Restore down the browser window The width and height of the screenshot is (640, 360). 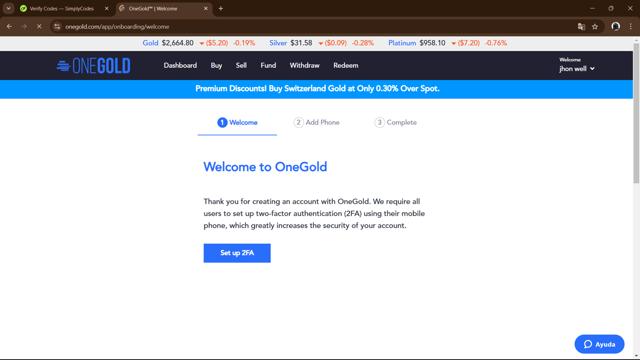611,8
